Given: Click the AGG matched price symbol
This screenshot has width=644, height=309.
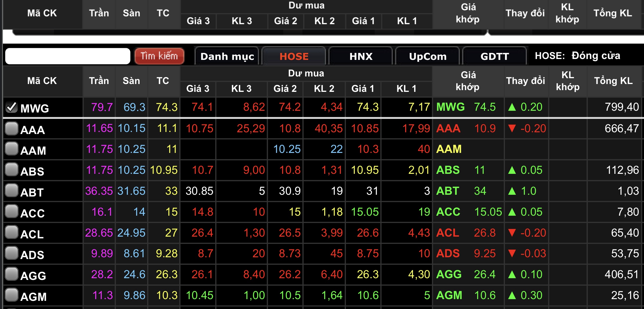Looking at the screenshot, I should (449, 274).
